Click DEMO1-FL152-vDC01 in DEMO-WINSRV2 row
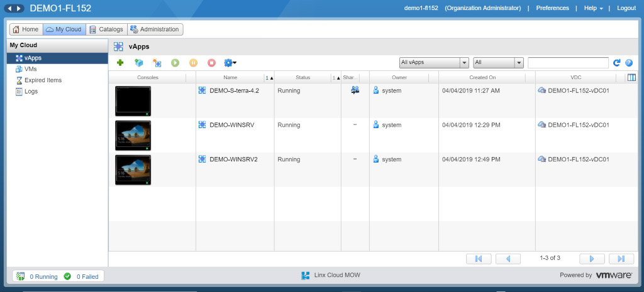Screen dimensions: 644x292 pyautogui.click(x=579, y=160)
